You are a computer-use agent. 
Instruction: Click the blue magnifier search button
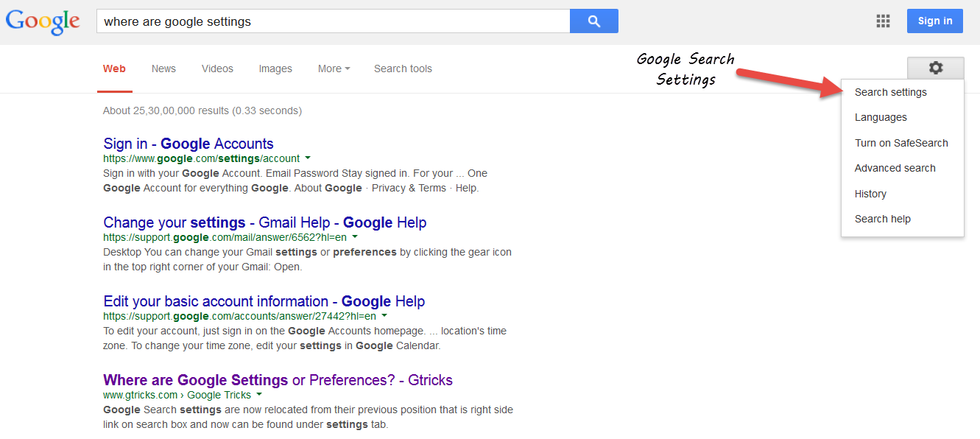tap(593, 21)
